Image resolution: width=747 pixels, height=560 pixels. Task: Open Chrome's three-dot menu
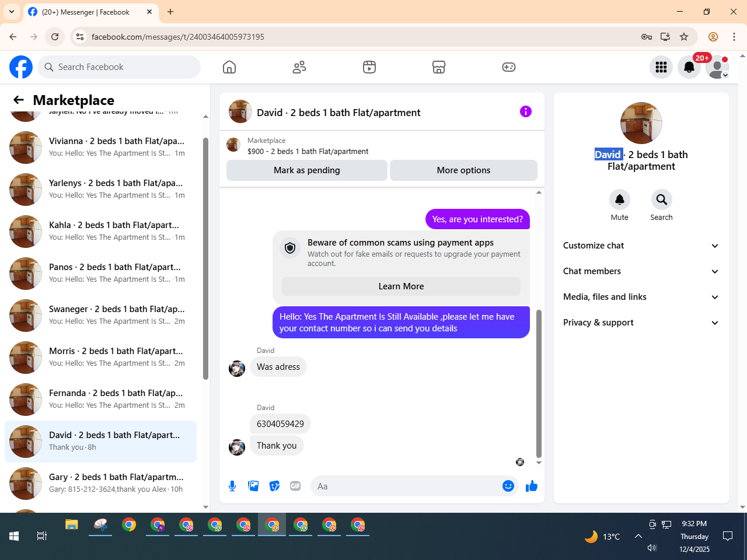coord(734,37)
